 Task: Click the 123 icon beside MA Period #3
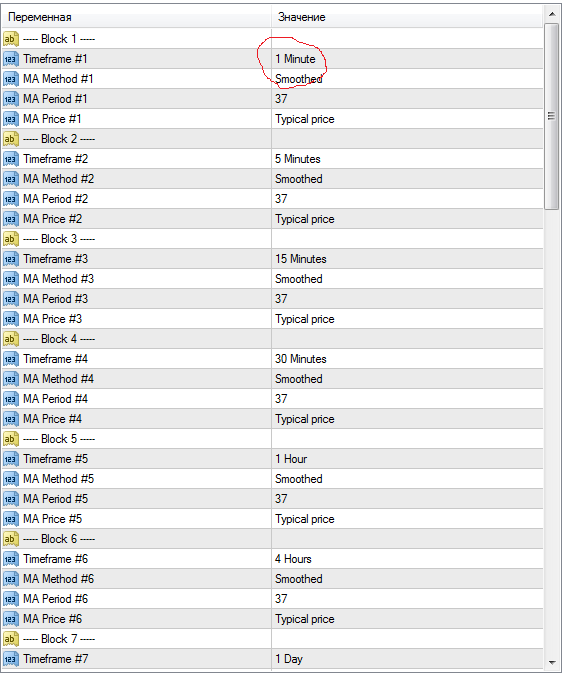11,299
